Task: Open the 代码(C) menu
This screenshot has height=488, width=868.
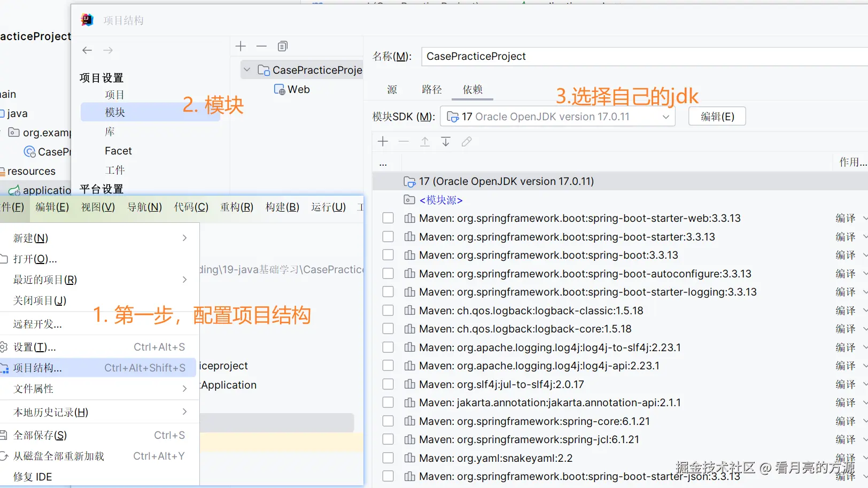Action: click(191, 207)
